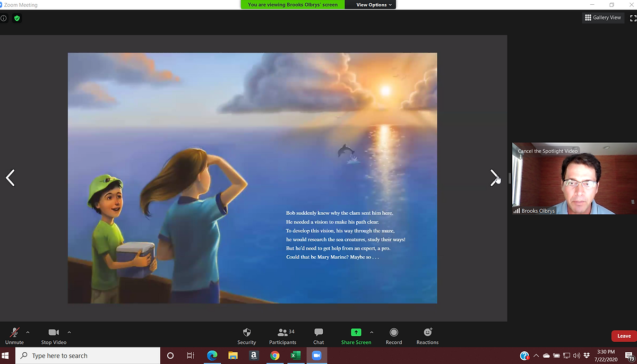Click the green Share Screen icon
The image size is (637, 364).
(356, 333)
